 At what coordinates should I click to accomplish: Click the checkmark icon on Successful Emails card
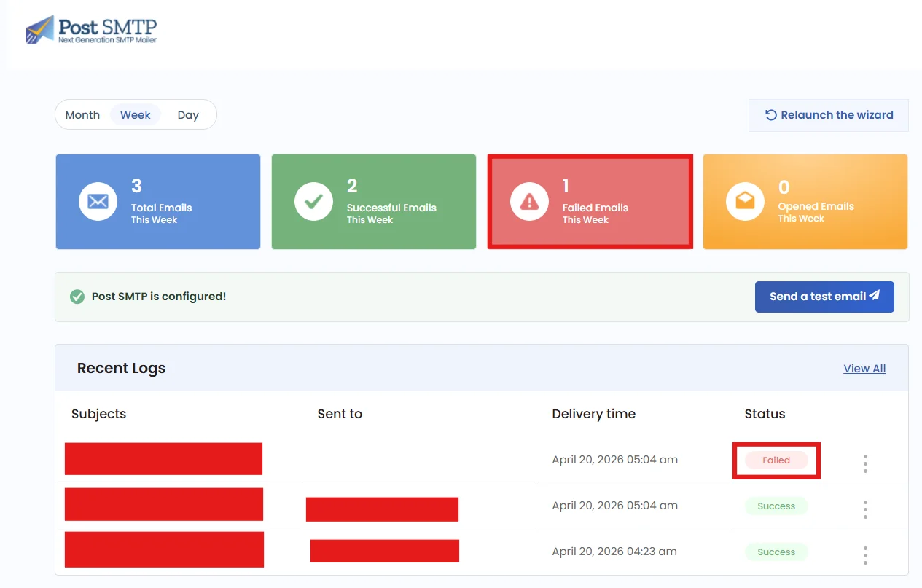[x=313, y=201]
